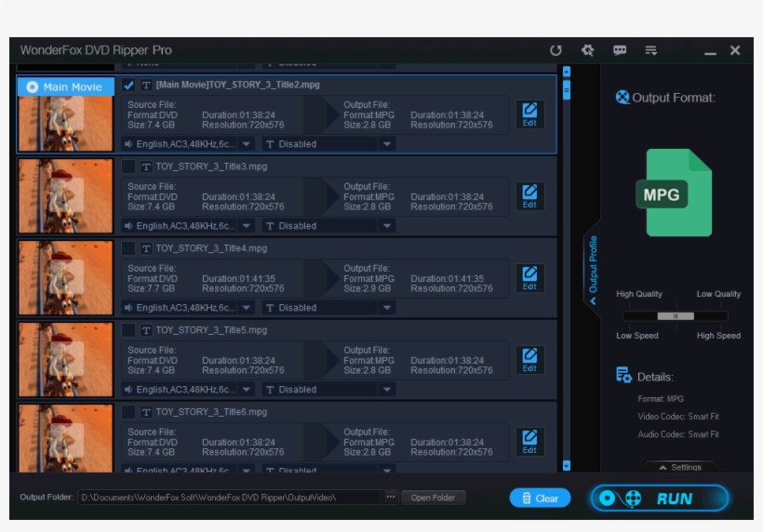The image size is (763, 532).
Task: Select the Main Movie radio label
Action: tap(66, 86)
